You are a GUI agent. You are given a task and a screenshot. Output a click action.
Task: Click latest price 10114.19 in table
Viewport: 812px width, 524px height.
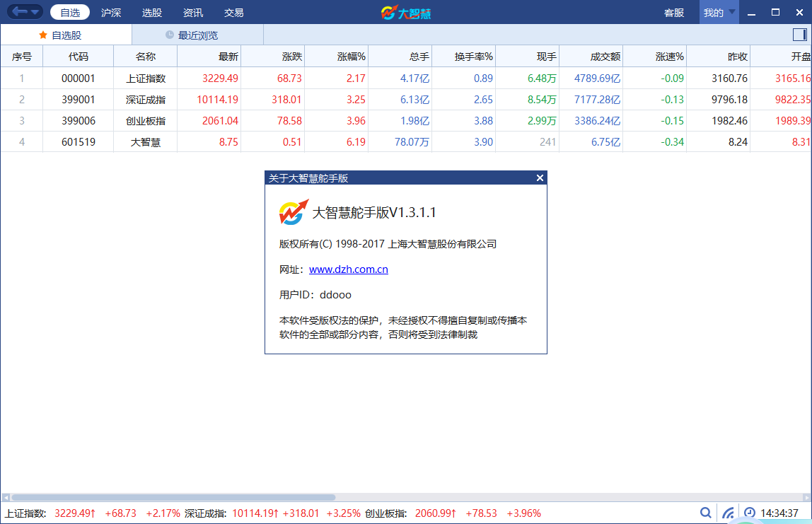coord(218,100)
